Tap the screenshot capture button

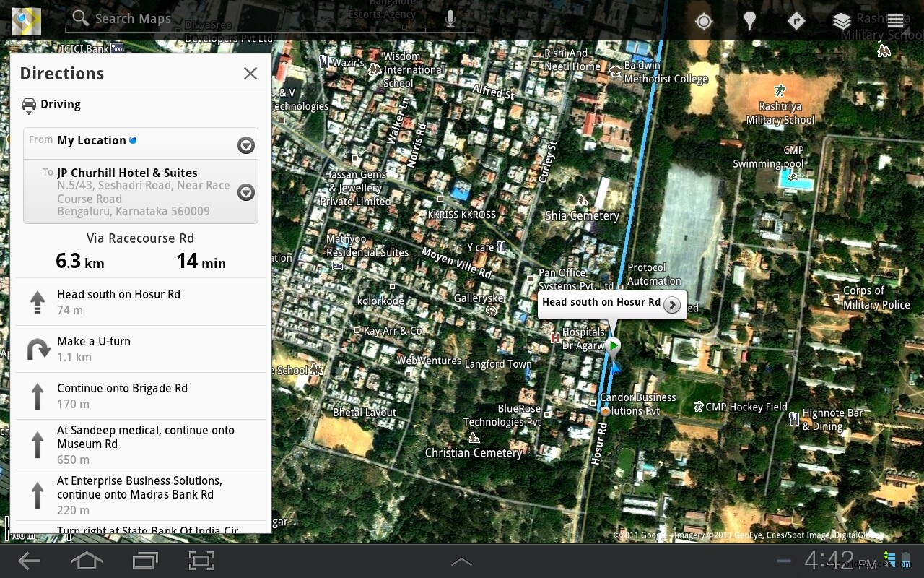[x=201, y=561]
